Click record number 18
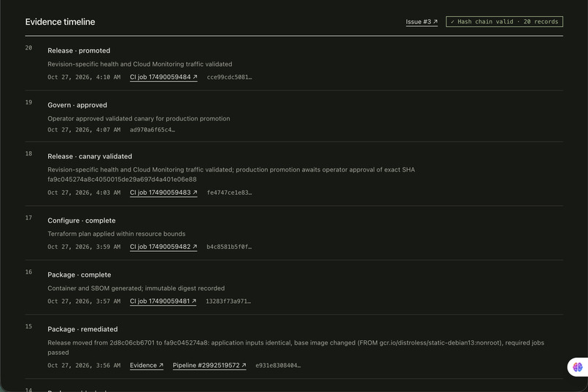Viewport: 588px width, 392px height. [x=28, y=154]
